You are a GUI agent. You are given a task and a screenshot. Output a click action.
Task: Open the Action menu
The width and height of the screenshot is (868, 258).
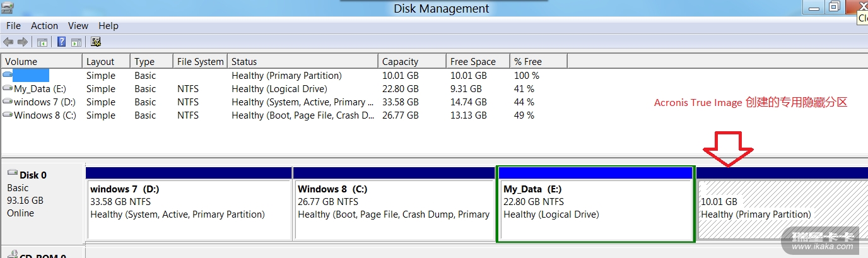(44, 26)
